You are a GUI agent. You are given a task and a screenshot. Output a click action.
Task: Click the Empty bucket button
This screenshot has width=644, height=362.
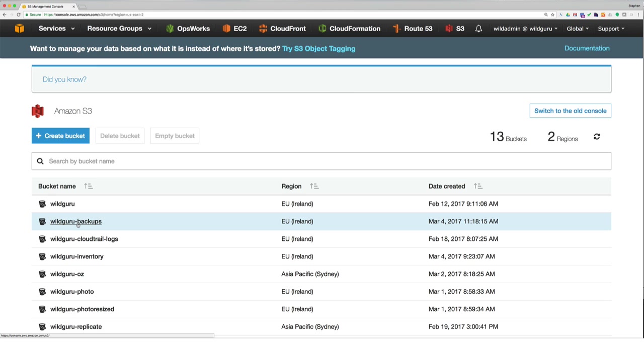(175, 136)
